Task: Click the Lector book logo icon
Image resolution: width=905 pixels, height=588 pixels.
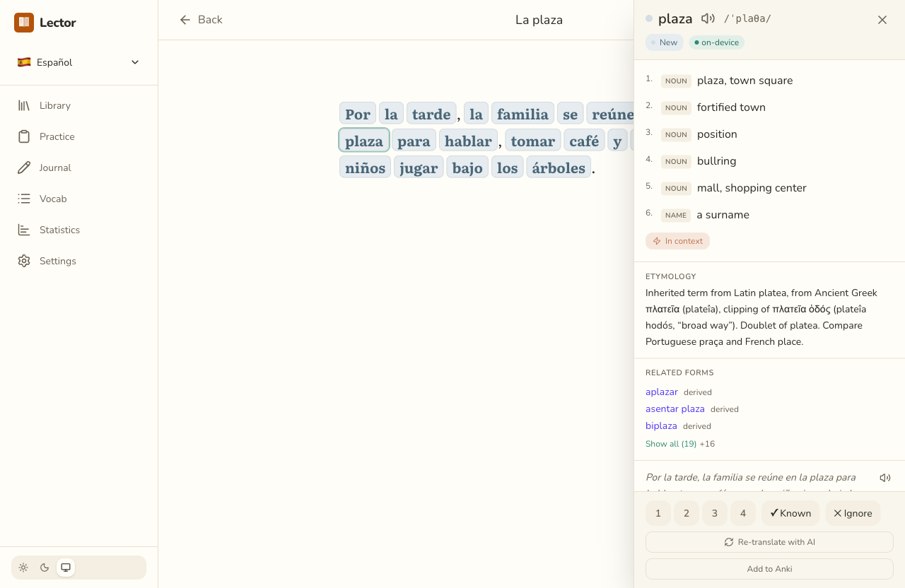Action: [24, 23]
